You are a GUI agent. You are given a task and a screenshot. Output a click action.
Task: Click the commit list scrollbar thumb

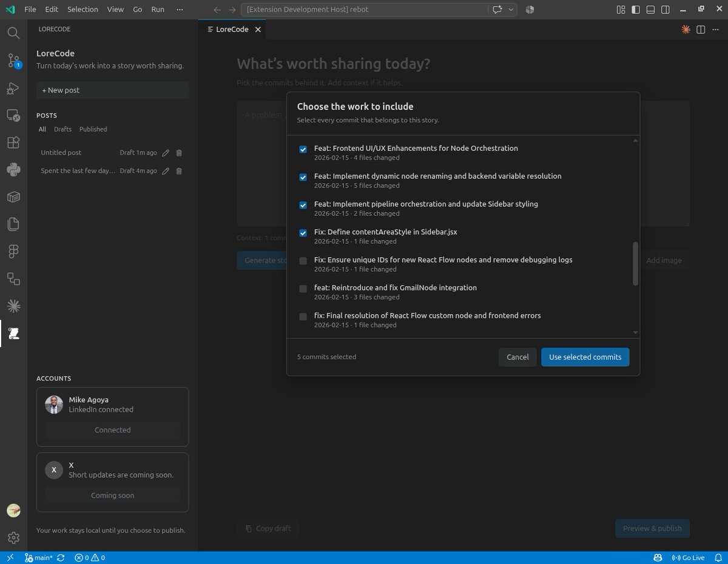pos(635,264)
